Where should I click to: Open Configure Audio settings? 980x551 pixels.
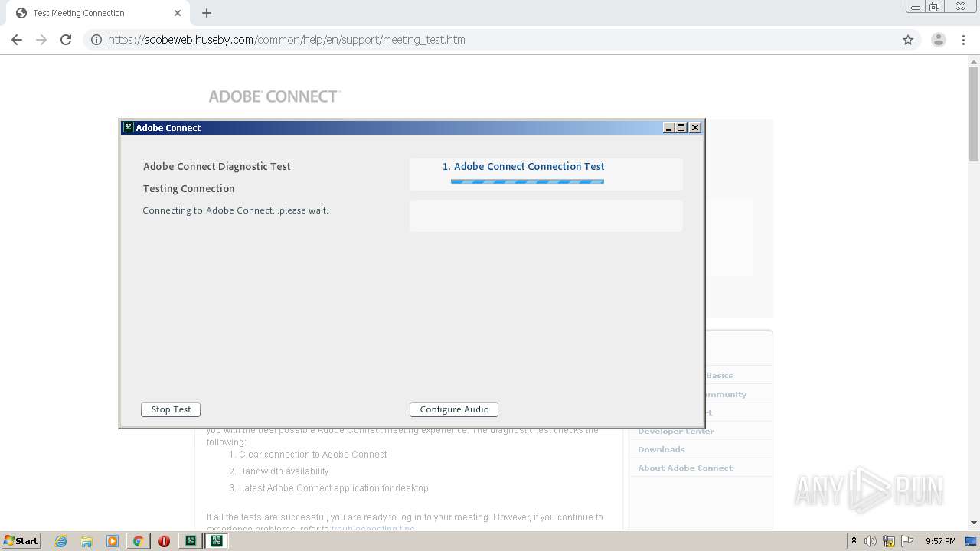pos(454,409)
